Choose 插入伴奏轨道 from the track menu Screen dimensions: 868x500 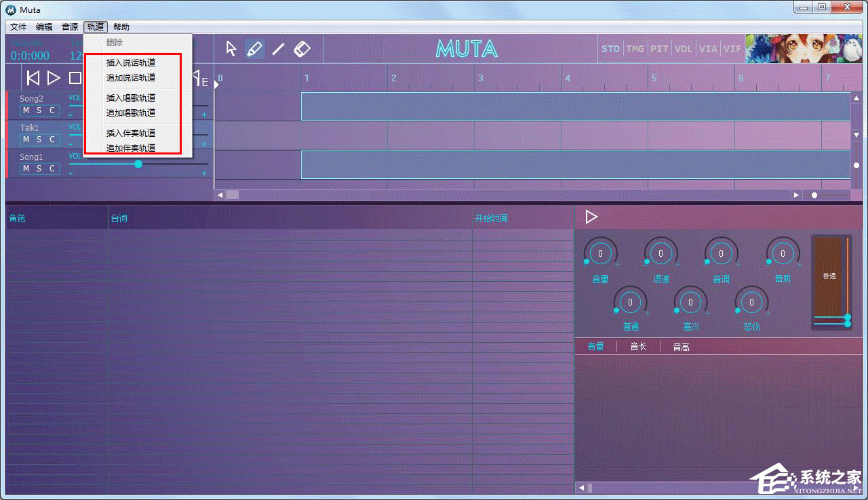click(131, 133)
